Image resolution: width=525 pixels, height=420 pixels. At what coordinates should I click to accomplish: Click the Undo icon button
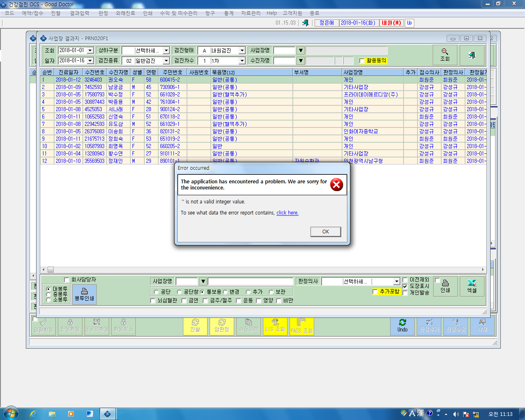[402, 326]
